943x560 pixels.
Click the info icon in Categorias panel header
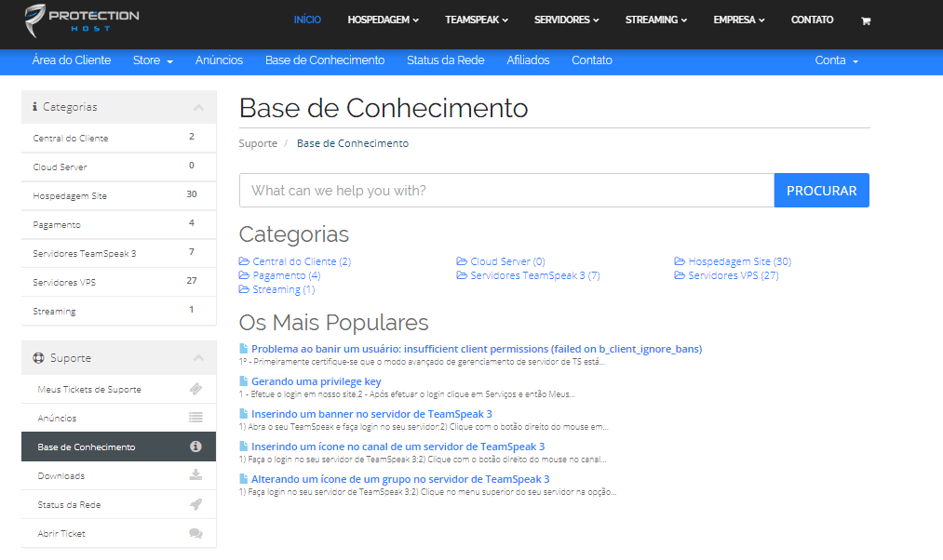(34, 106)
